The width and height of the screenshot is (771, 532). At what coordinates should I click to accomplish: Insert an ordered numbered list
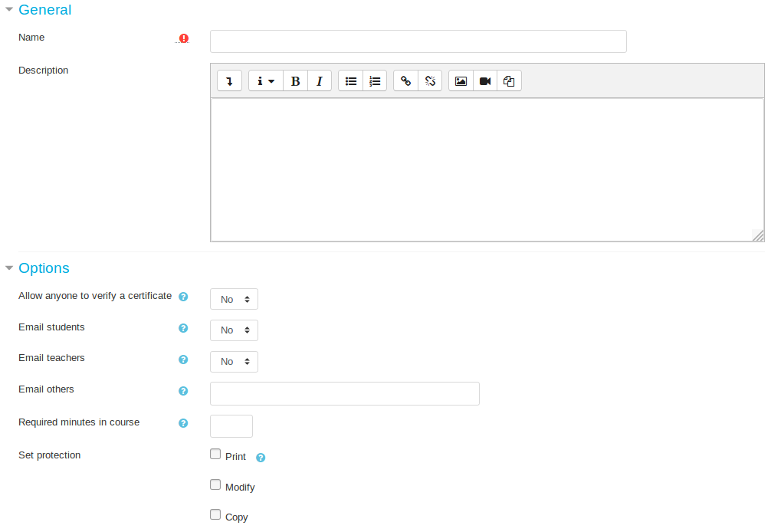click(x=375, y=80)
